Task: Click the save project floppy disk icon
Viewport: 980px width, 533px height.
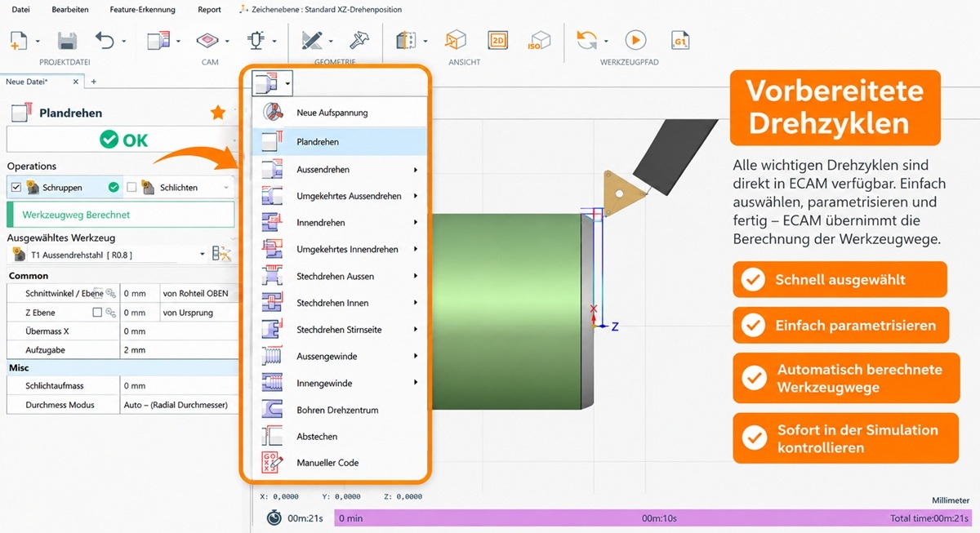Action: click(67, 40)
